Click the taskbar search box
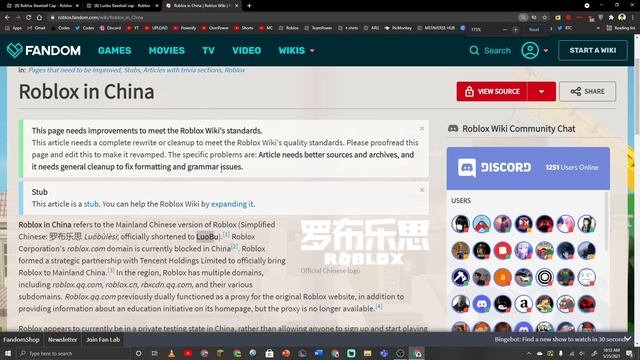The width and height of the screenshot is (640, 360). point(73,353)
